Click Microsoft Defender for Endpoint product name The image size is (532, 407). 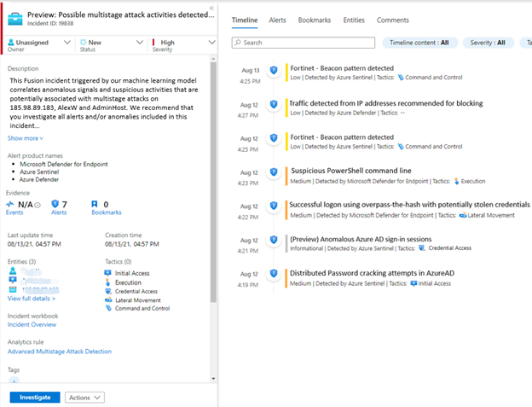tap(63, 165)
